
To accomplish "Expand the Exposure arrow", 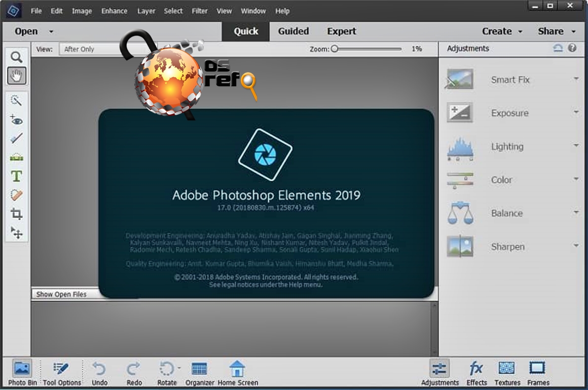I will (x=576, y=112).
